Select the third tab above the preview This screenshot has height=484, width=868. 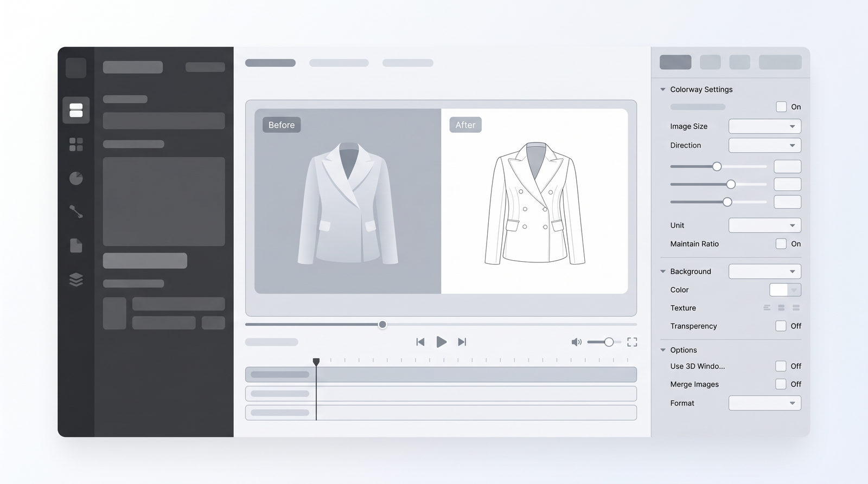408,63
